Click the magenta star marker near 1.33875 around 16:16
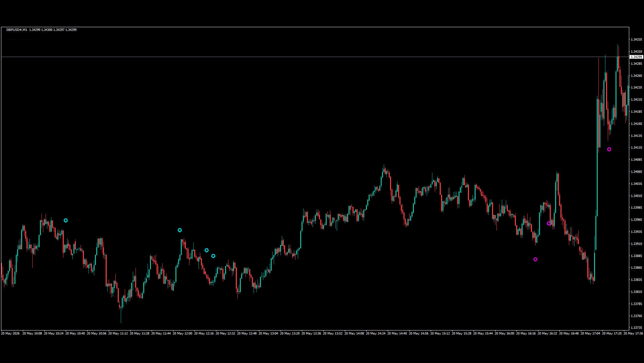Viewport: 644px width, 363px height. (535, 259)
